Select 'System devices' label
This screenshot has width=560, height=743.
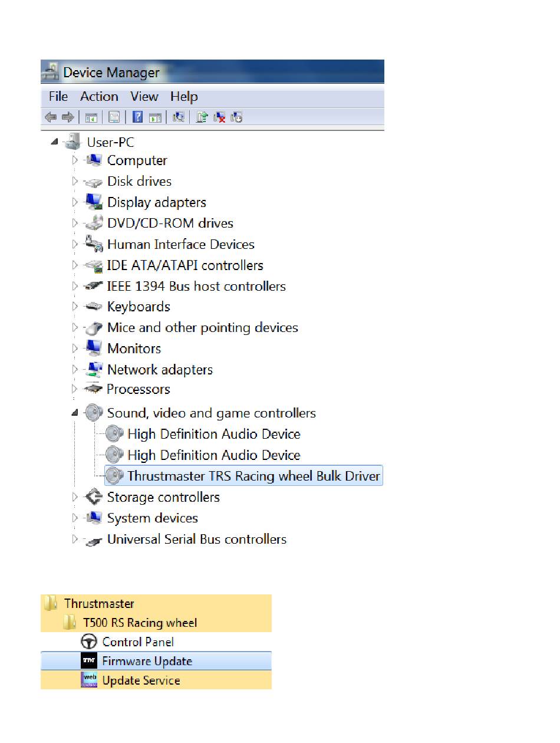point(153,518)
